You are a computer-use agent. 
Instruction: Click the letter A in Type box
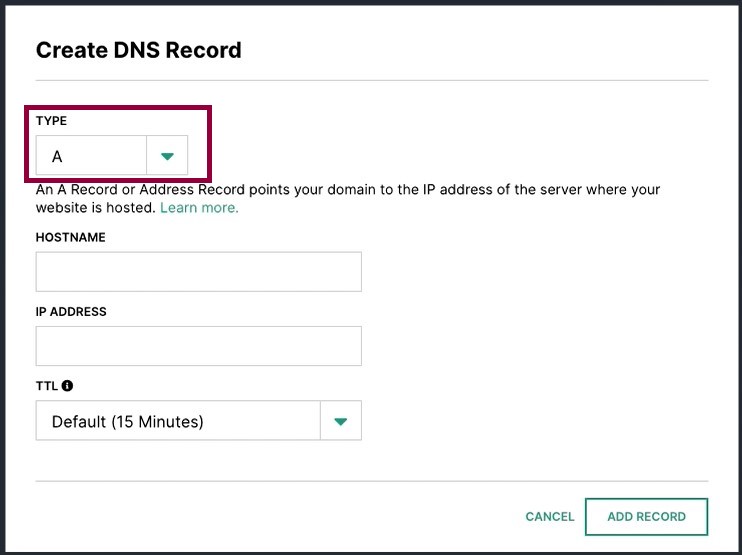57,156
